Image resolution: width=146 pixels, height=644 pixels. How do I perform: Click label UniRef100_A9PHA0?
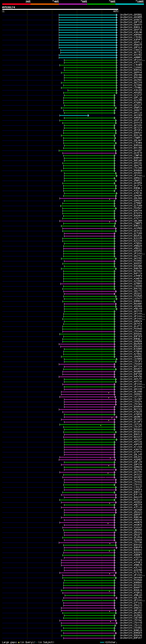coord(131,35)
